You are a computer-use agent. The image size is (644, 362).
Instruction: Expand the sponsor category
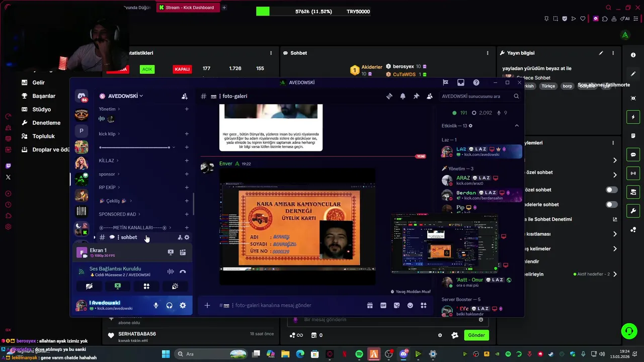point(109,174)
